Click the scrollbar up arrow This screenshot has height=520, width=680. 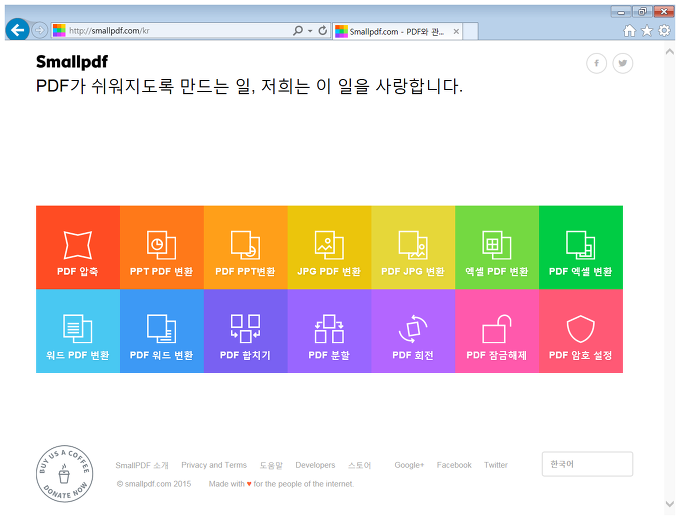669,52
